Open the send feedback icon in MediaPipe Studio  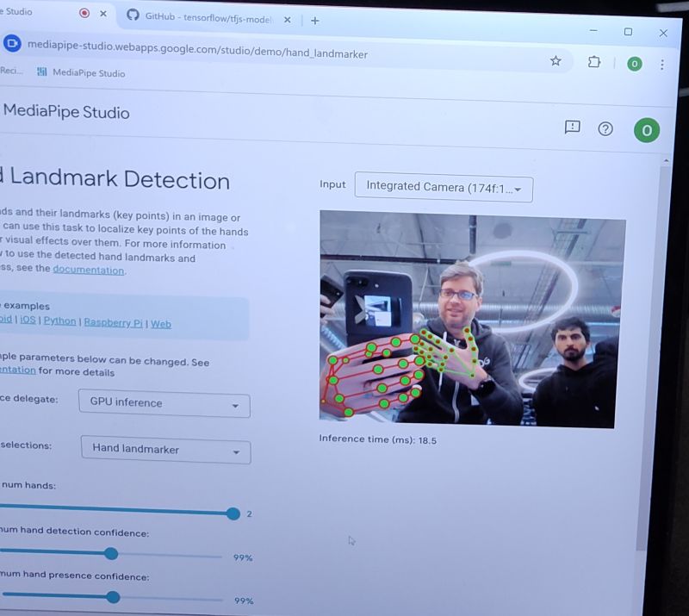(x=572, y=127)
